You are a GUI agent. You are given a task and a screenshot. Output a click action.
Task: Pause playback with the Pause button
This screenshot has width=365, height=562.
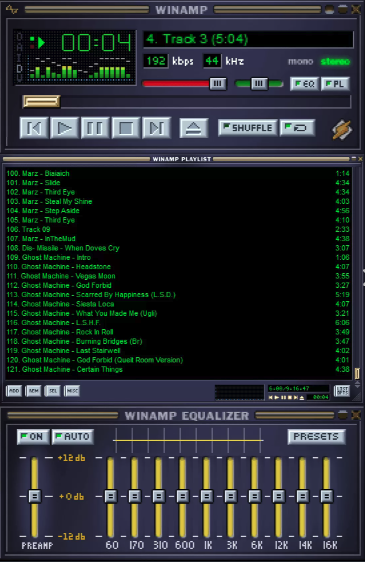(x=95, y=128)
